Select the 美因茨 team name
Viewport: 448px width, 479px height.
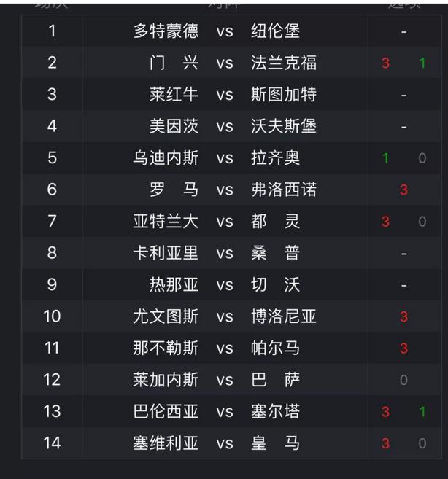(x=174, y=126)
